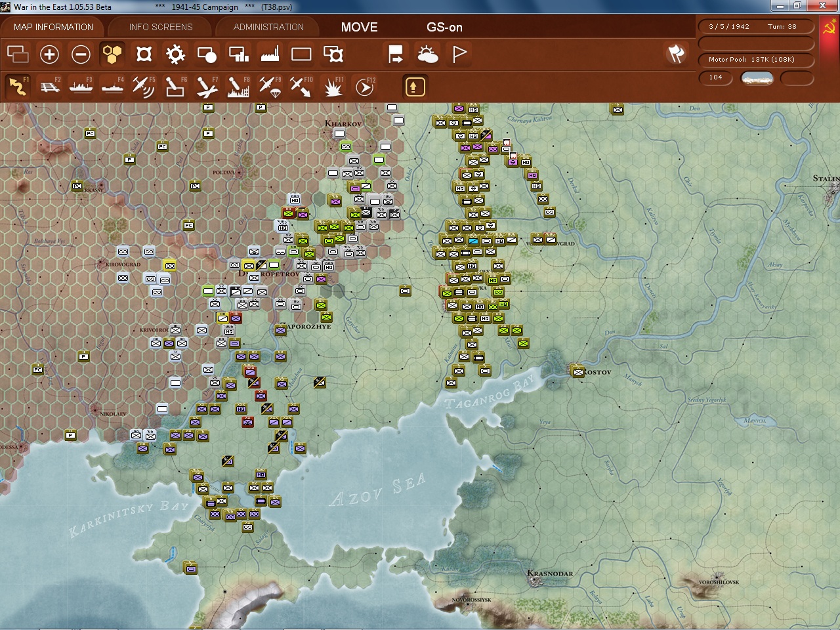Click the flag with arrow icon
This screenshot has width=840, height=630.
(x=396, y=54)
